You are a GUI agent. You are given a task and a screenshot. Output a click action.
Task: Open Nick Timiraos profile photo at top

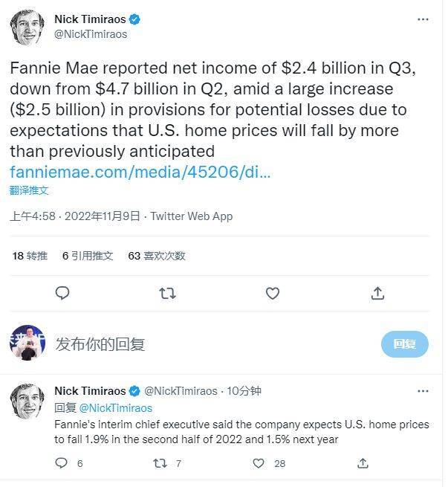[x=27, y=27]
